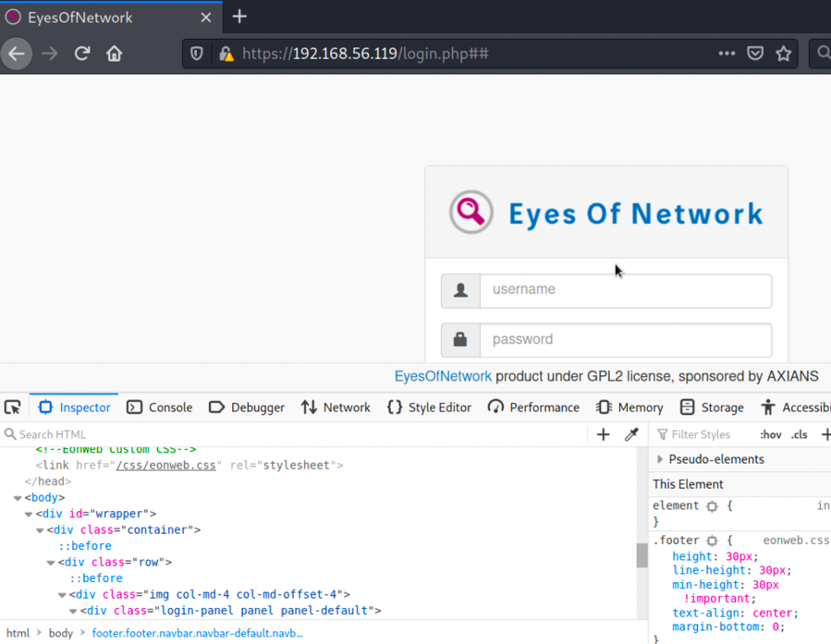Save page to Pocket

pos(755,54)
